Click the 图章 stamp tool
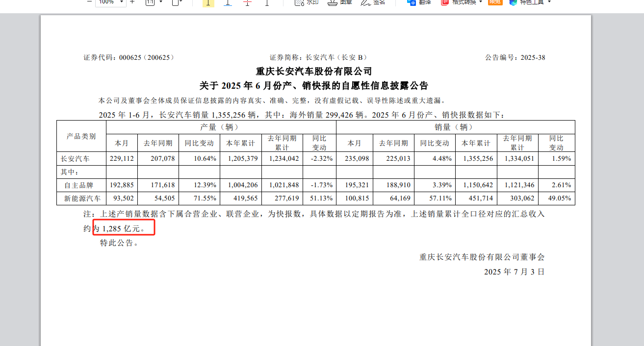Viewport: 644px width, 346px height. tap(340, 2)
